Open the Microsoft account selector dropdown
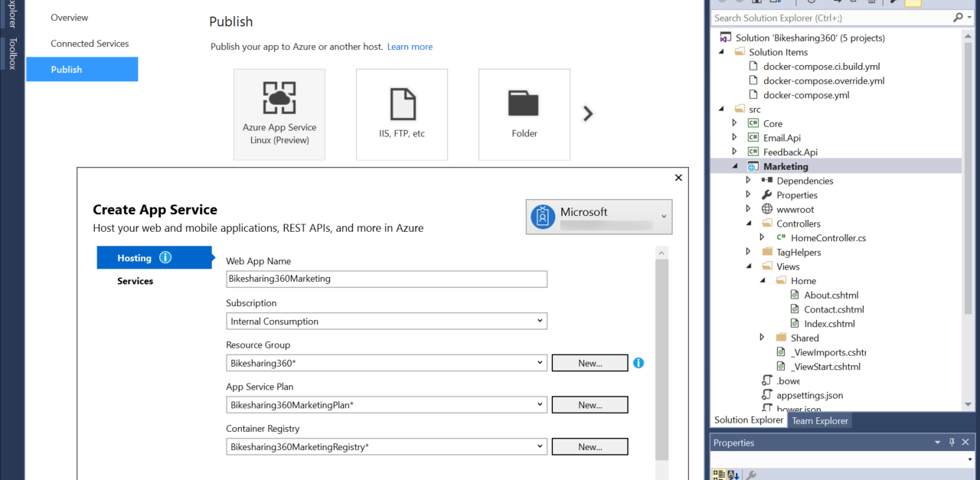The image size is (980, 480). pos(664,217)
